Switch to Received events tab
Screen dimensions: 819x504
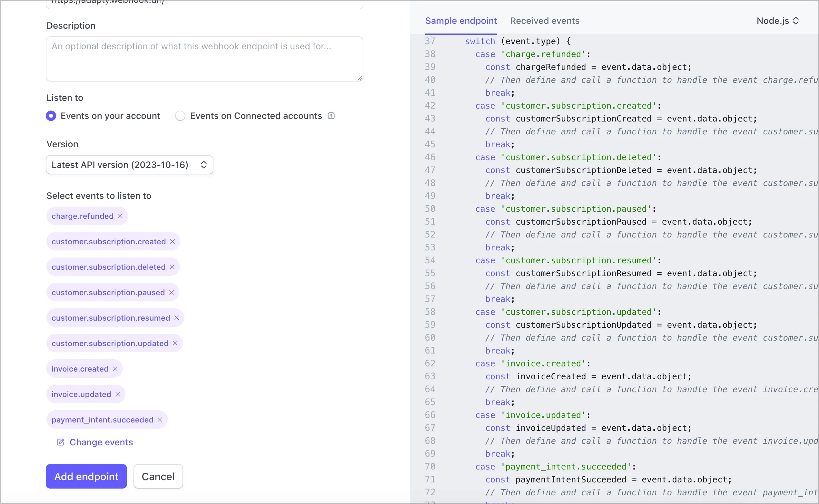point(545,21)
